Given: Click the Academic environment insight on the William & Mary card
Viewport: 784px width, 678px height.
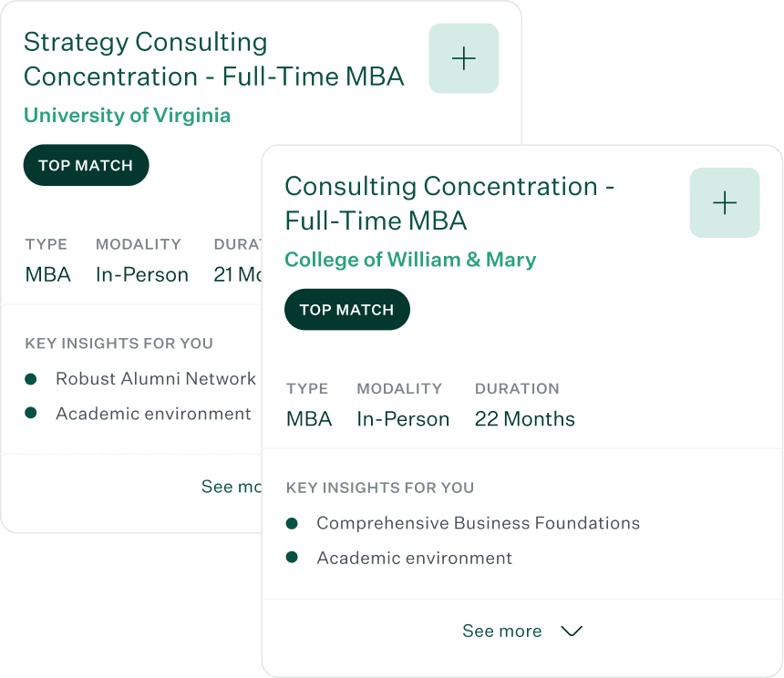Looking at the screenshot, I should tap(414, 558).
